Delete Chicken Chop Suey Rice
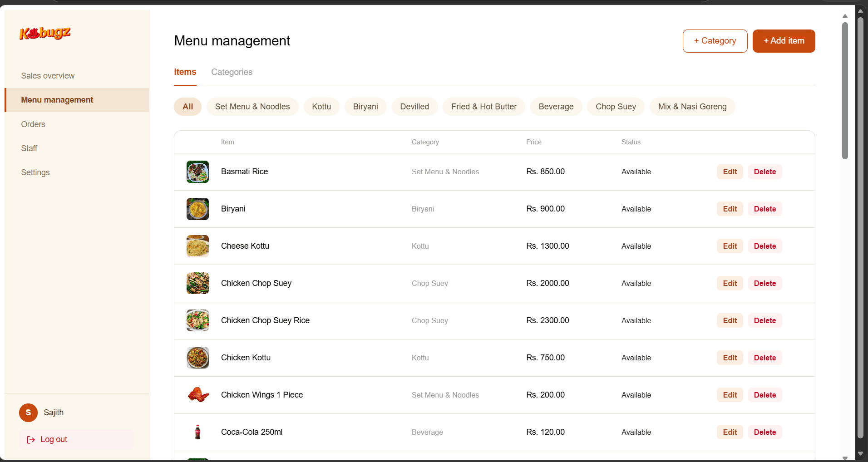The image size is (868, 462). coord(765,320)
